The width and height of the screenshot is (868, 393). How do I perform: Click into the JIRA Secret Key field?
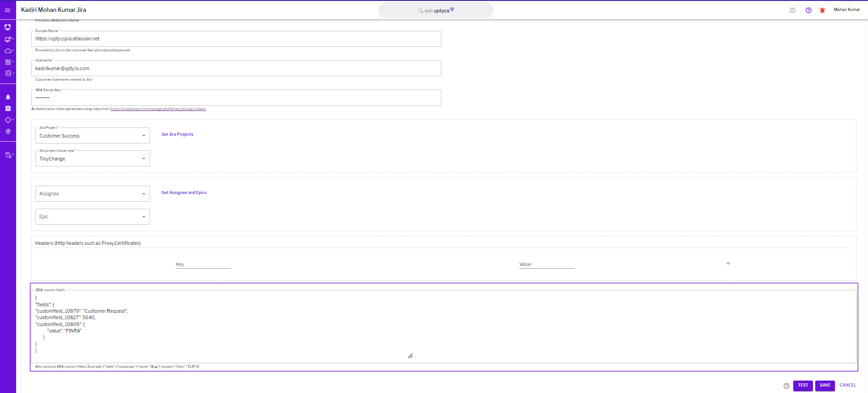point(236,98)
